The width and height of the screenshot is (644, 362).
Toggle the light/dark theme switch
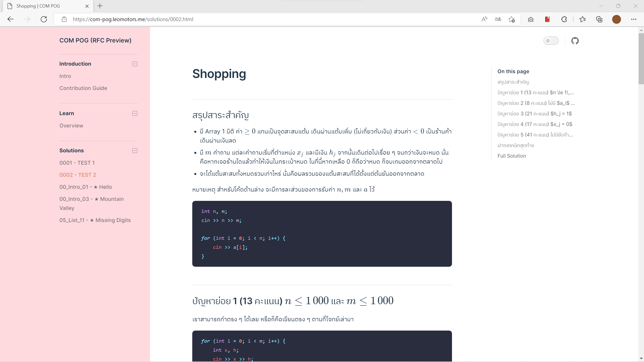coord(551,40)
